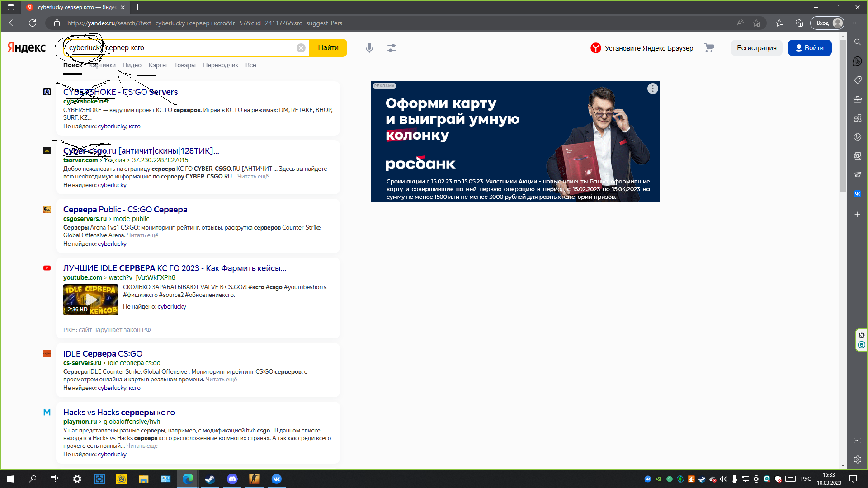
Task: Switch the РУС input language indicator
Action: 806,479
